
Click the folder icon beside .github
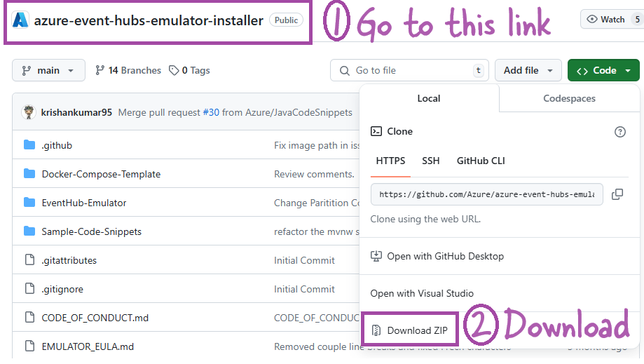coord(29,144)
